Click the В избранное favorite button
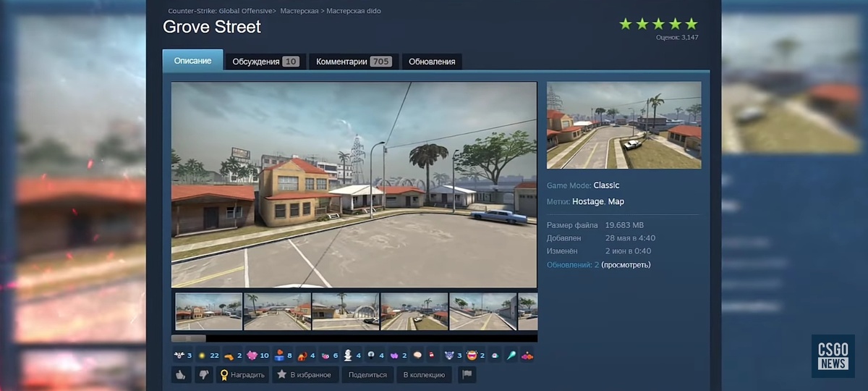The image size is (868, 391). pos(304,374)
